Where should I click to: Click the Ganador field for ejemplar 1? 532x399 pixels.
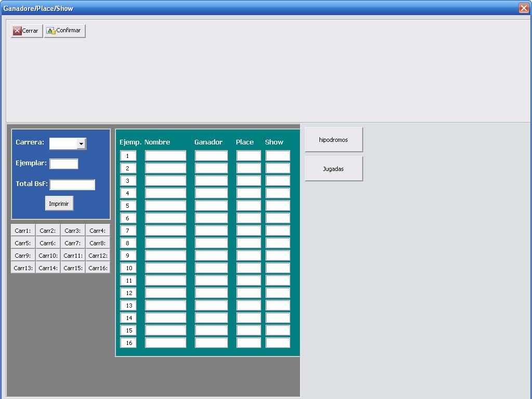[211, 156]
